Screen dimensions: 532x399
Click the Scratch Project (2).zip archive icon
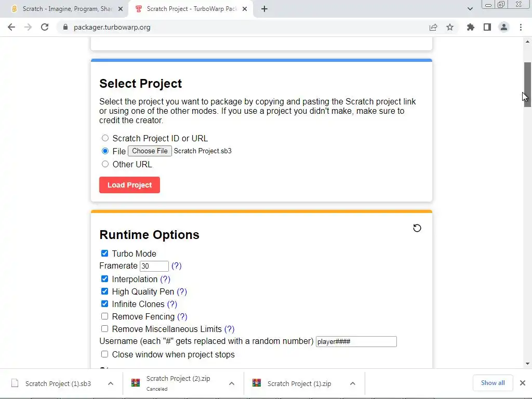click(136, 383)
